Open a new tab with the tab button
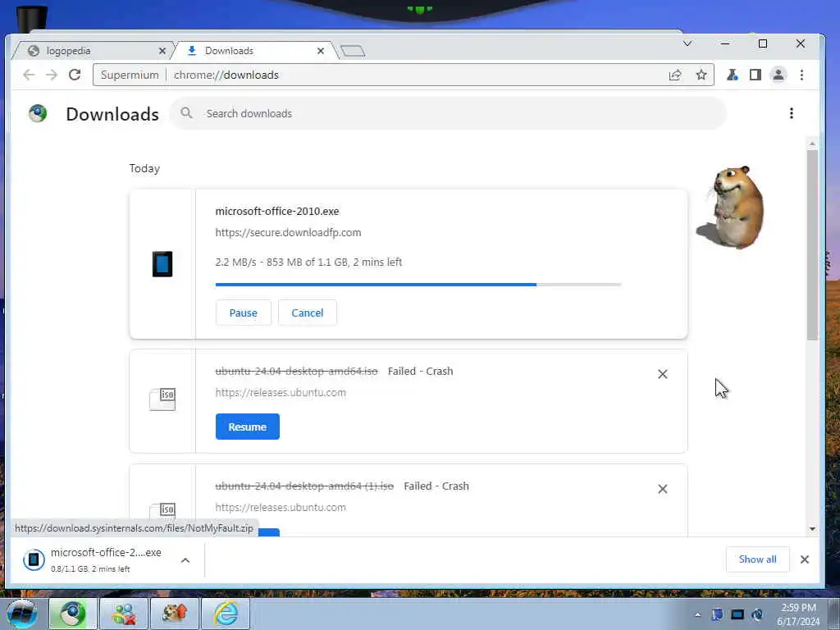Image resolution: width=840 pixels, height=630 pixels. click(x=353, y=51)
